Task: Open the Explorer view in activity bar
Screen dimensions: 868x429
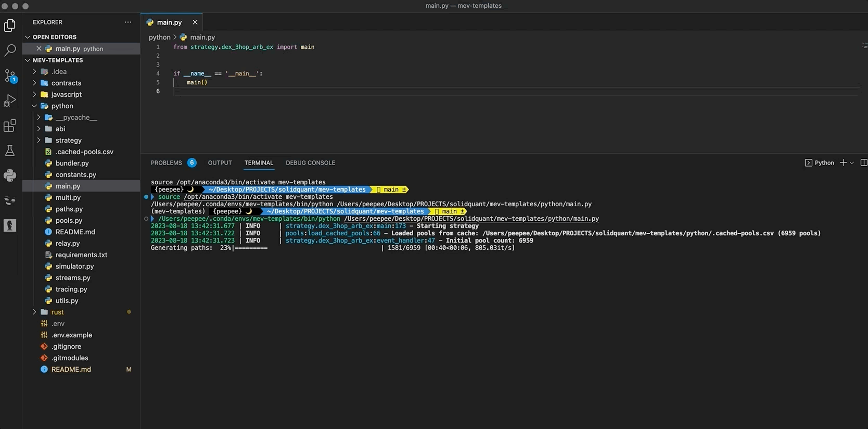Action: 10,25
